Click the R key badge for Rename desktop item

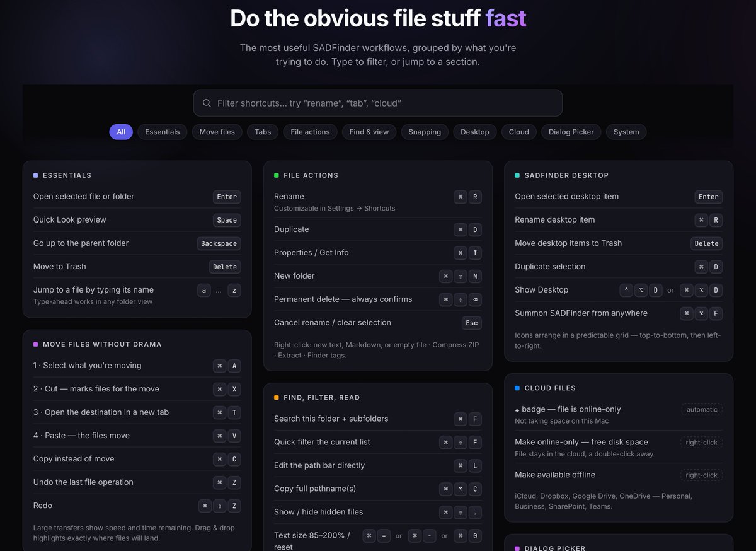point(716,220)
